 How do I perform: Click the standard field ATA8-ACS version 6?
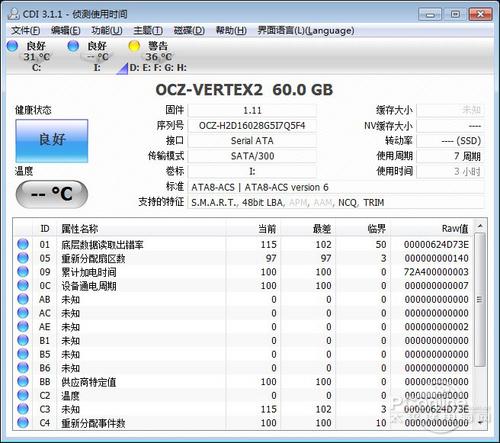tap(336, 187)
